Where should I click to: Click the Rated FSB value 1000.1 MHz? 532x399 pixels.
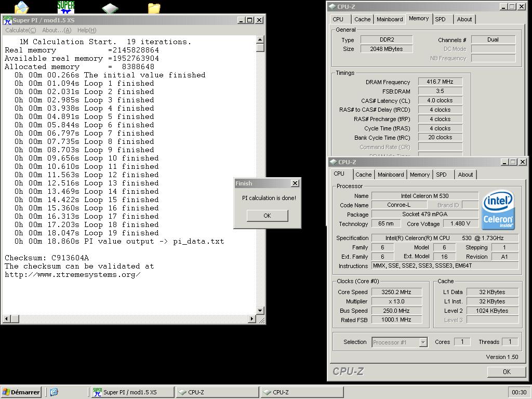(x=396, y=320)
